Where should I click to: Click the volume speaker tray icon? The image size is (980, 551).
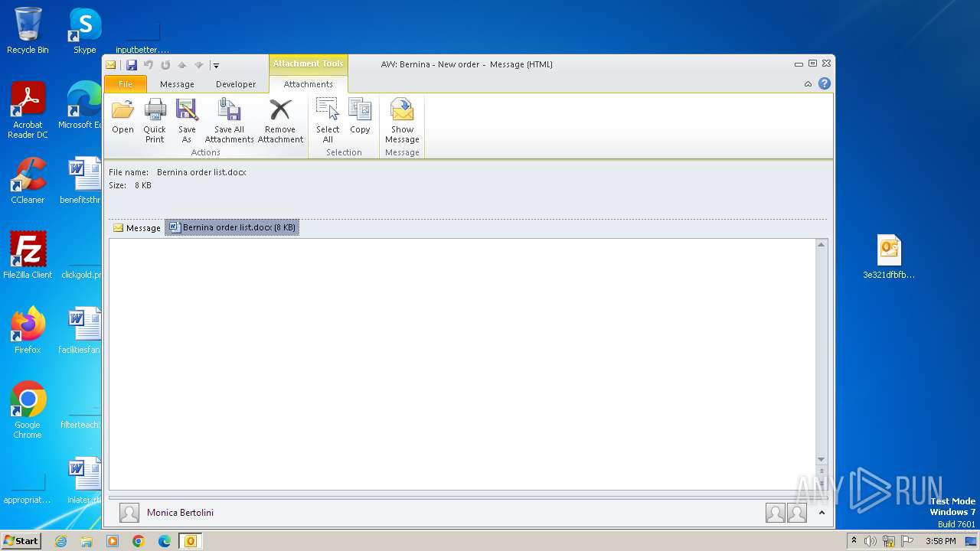click(x=871, y=541)
